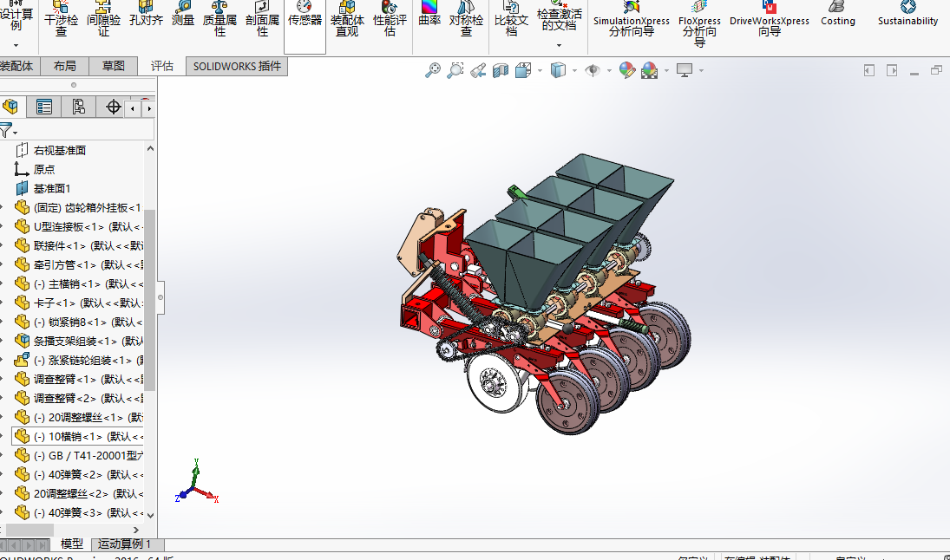Image resolution: width=950 pixels, height=560 pixels.
Task: Select the Measure (测量) tool
Action: 182,15
